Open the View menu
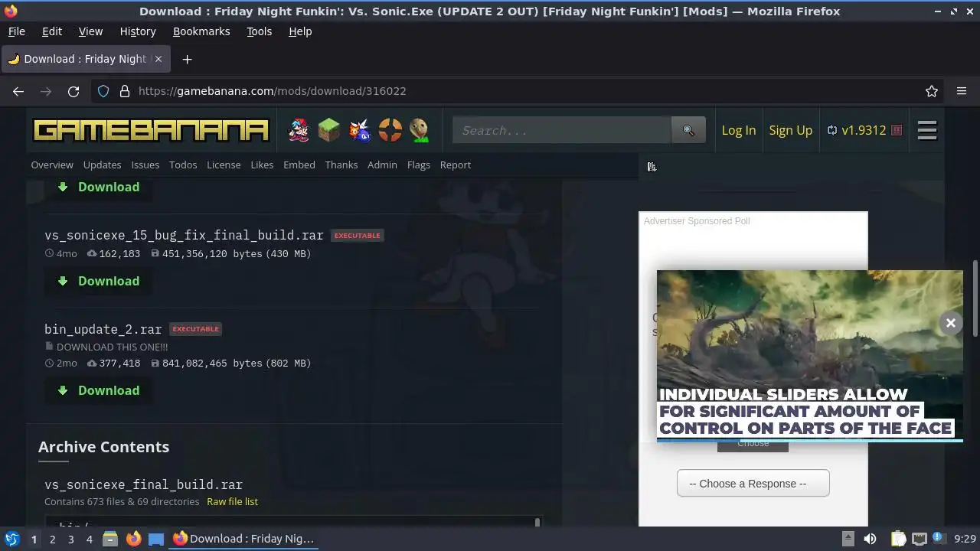Image resolution: width=980 pixels, height=551 pixels. point(90,31)
